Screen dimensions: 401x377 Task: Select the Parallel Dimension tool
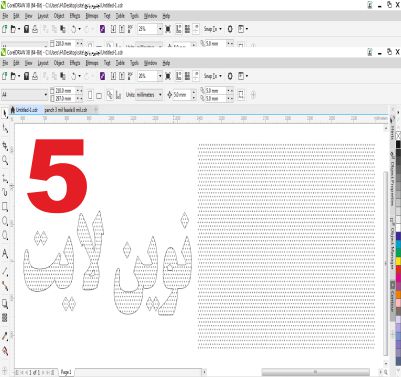click(5, 271)
